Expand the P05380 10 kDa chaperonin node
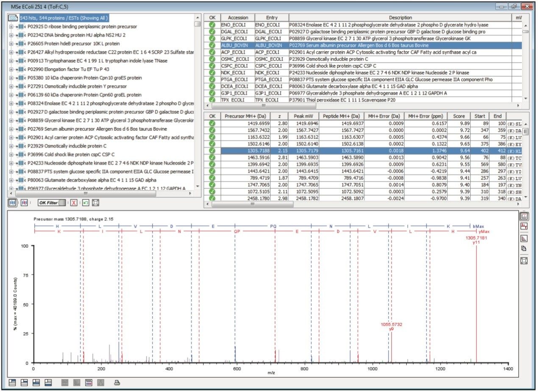 [x=11, y=78]
